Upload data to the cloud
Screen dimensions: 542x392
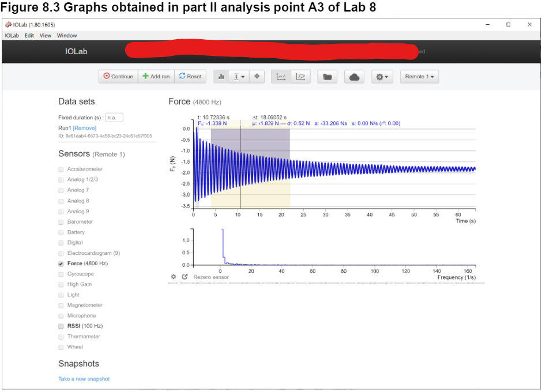coord(354,76)
